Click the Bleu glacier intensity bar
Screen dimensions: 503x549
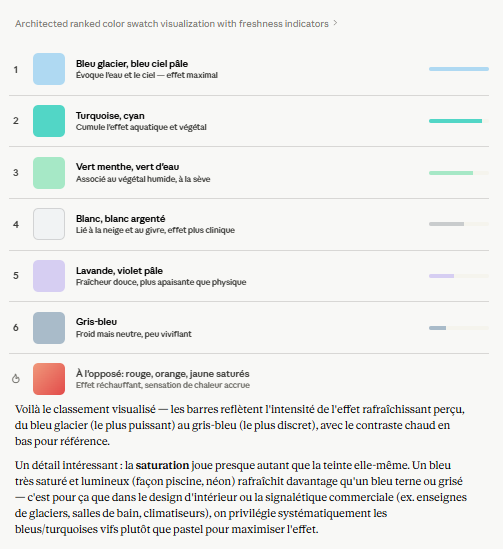459,69
